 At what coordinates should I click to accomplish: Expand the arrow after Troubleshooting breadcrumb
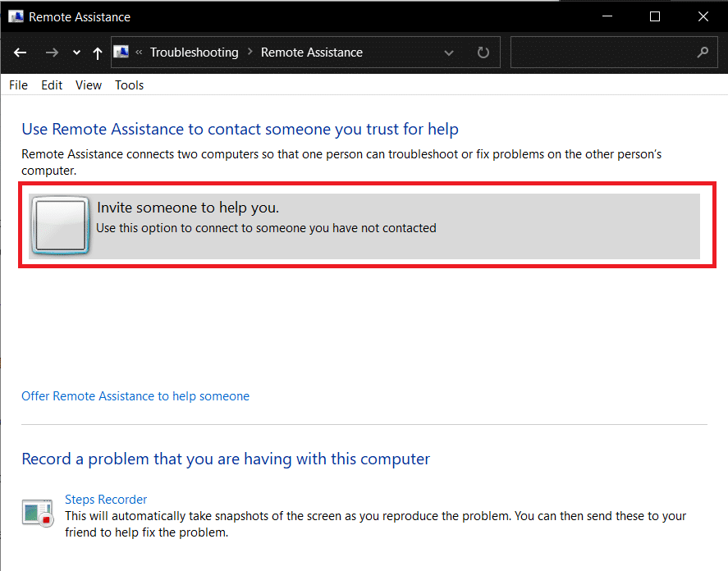point(250,53)
